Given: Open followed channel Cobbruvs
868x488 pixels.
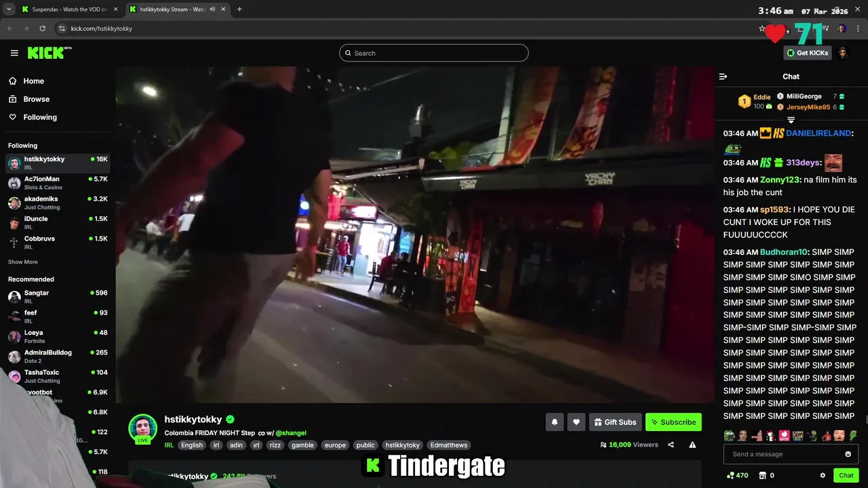Looking at the screenshot, I should (58, 242).
